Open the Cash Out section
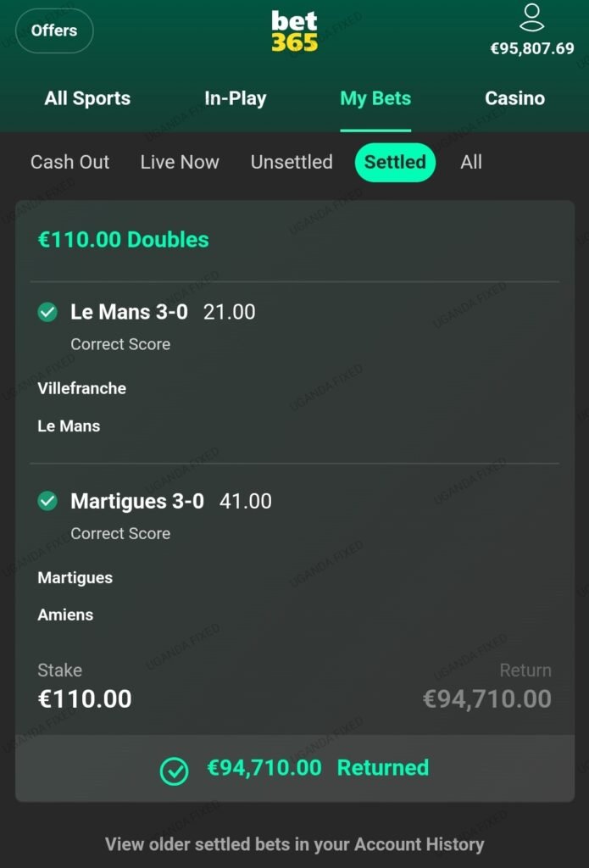The image size is (589, 868). coord(69,162)
